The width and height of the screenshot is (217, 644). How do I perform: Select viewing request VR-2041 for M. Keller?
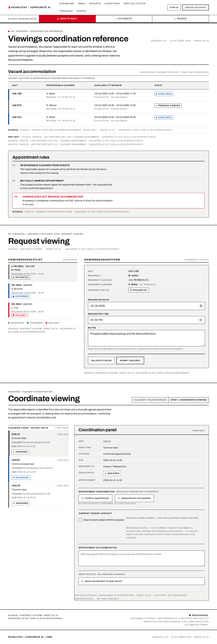pyautogui.click(x=43, y=272)
